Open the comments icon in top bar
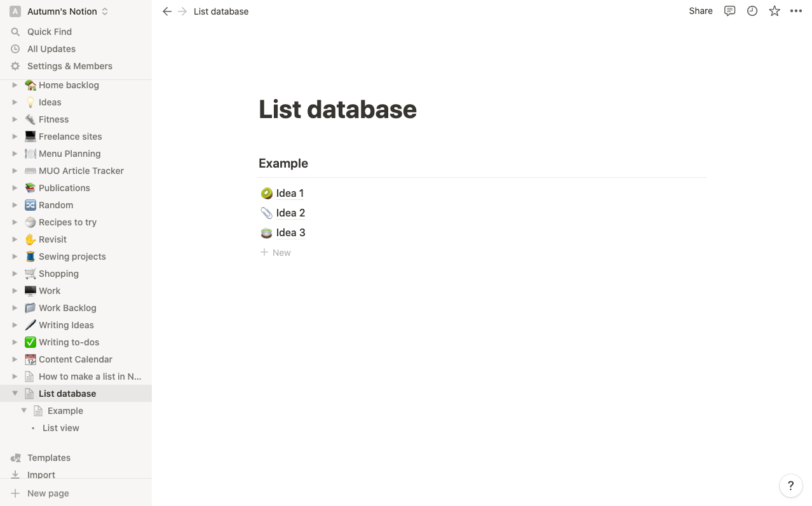 coord(729,11)
